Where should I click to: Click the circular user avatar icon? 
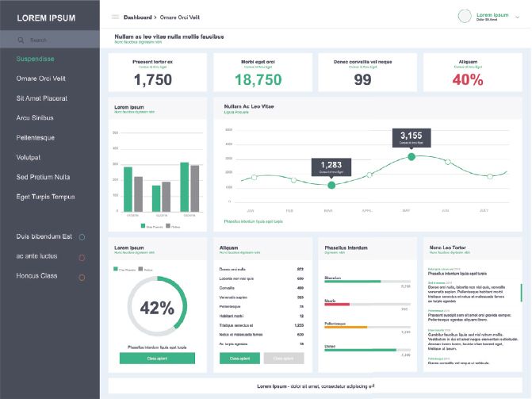465,16
